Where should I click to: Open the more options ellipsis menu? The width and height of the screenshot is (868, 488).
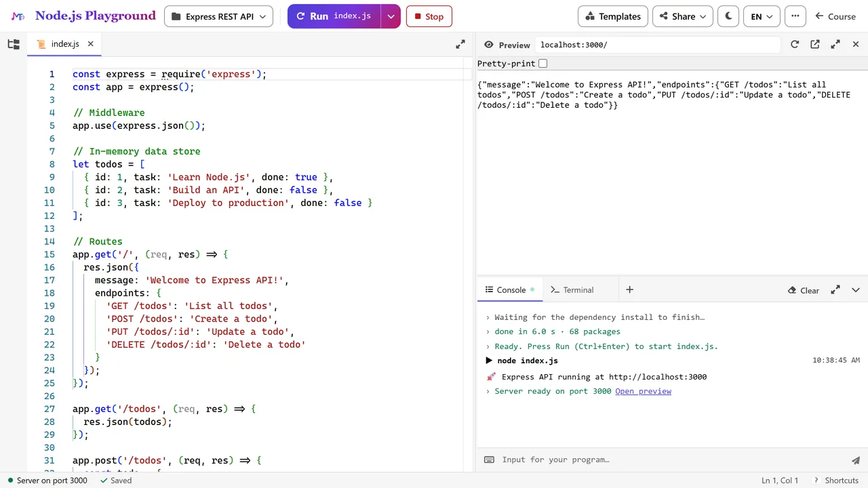point(795,16)
